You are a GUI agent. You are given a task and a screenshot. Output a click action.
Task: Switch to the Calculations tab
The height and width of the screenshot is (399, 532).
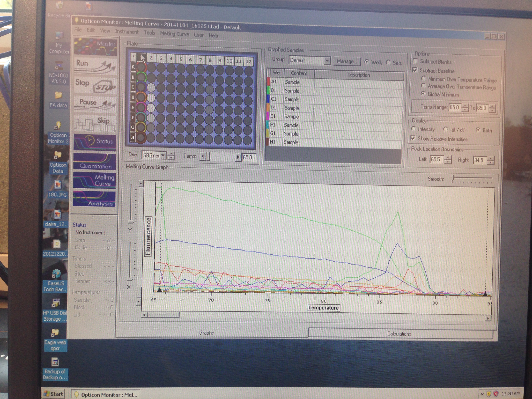(x=399, y=334)
